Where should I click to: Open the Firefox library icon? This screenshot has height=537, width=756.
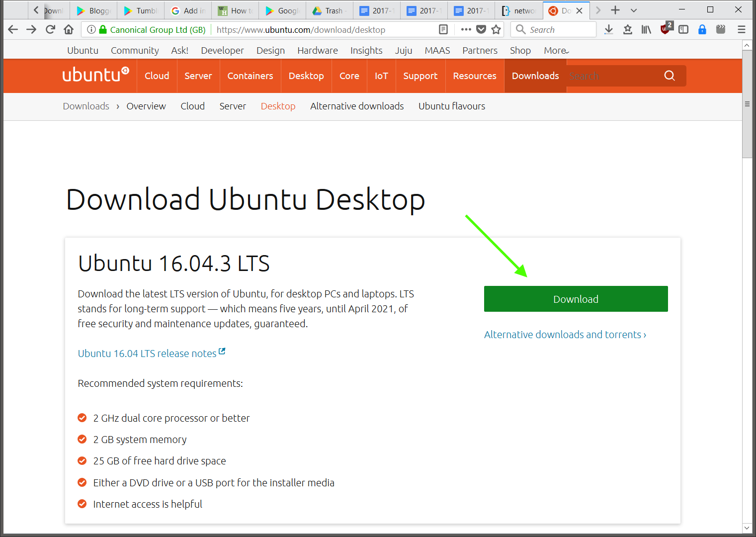click(x=646, y=30)
